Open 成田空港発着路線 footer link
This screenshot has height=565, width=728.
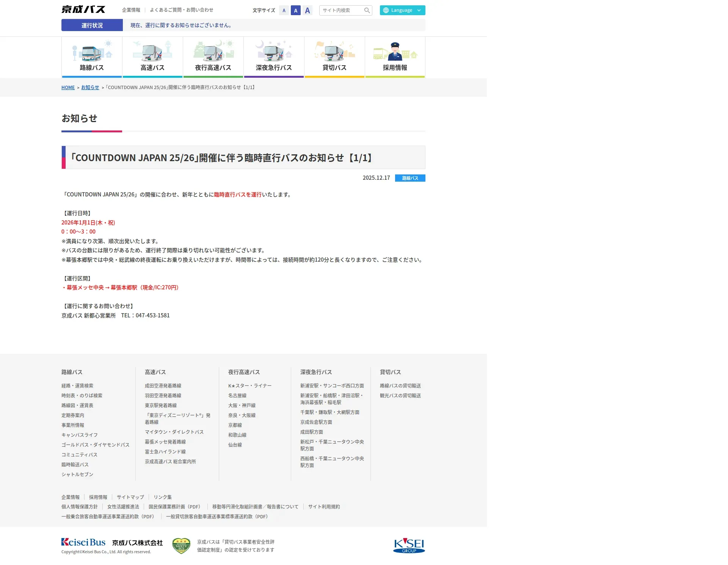coord(163,386)
